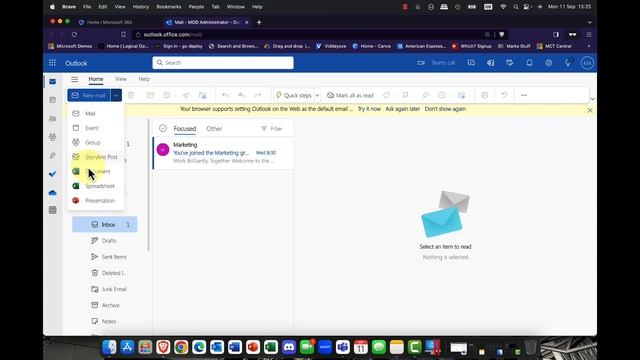Switch to the Help ribbon tab

pos(144,79)
